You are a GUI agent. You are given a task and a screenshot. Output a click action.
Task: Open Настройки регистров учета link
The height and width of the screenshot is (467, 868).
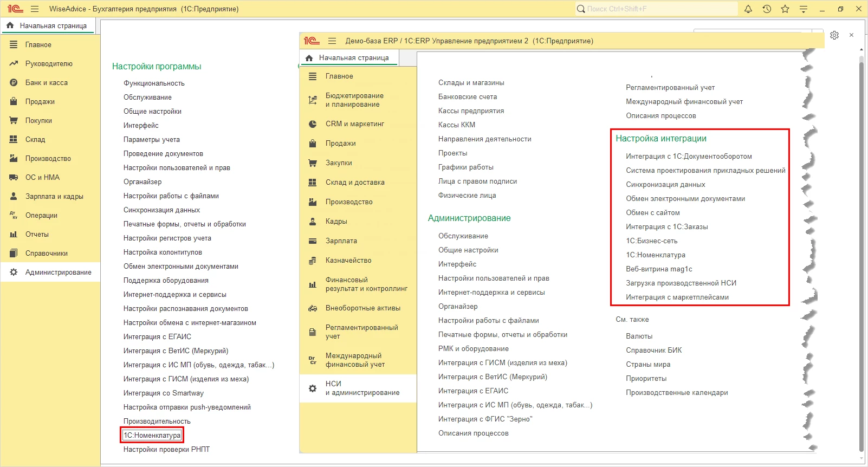pyautogui.click(x=167, y=238)
